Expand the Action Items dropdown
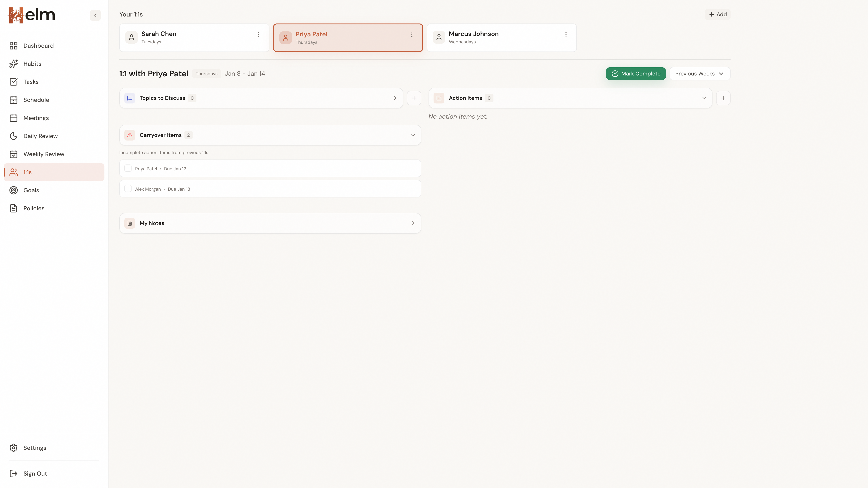Image resolution: width=868 pixels, height=488 pixels. pyautogui.click(x=704, y=98)
